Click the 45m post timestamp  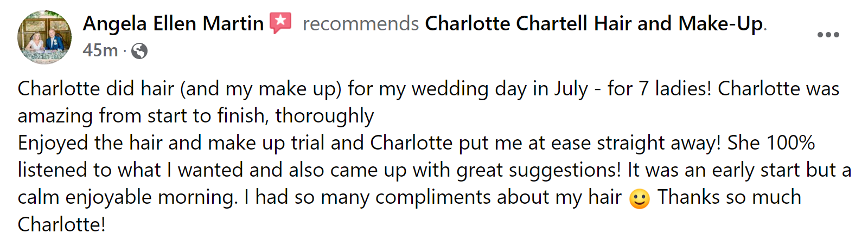100,50
